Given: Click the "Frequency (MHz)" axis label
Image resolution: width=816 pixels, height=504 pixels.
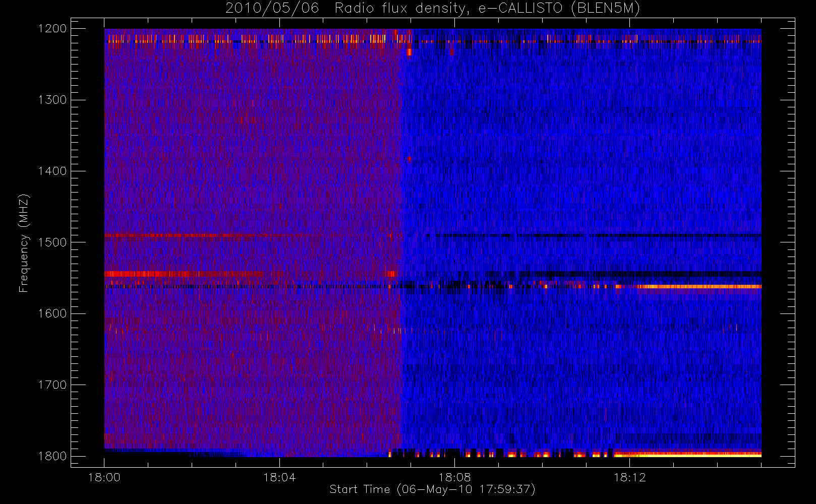Looking at the screenshot, I should tap(23, 243).
